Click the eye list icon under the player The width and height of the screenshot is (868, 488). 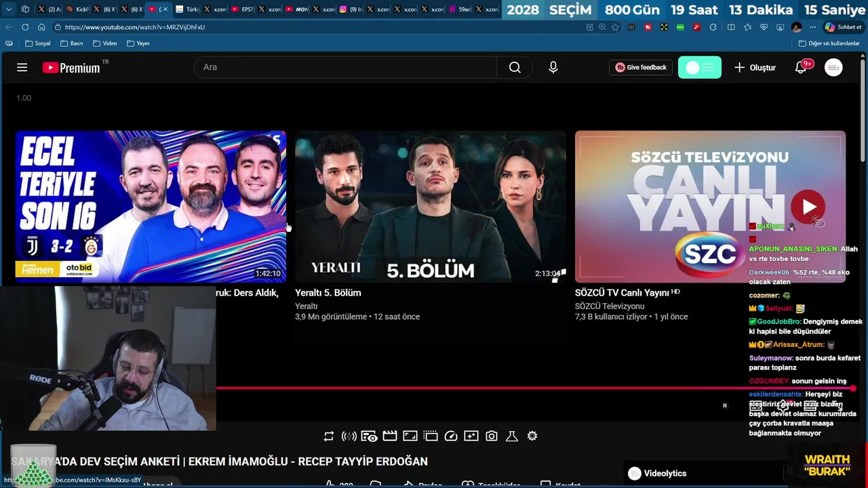370,436
